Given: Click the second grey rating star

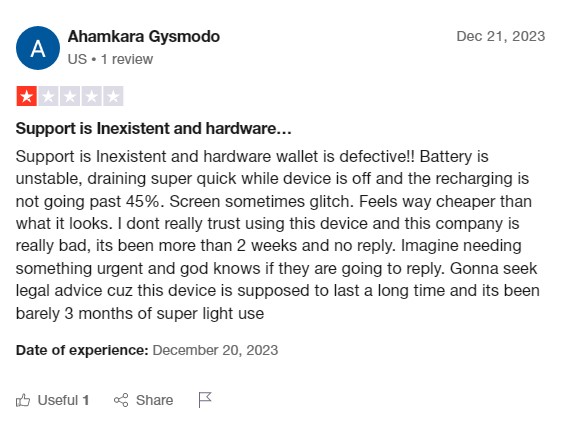Looking at the screenshot, I should pos(48,96).
